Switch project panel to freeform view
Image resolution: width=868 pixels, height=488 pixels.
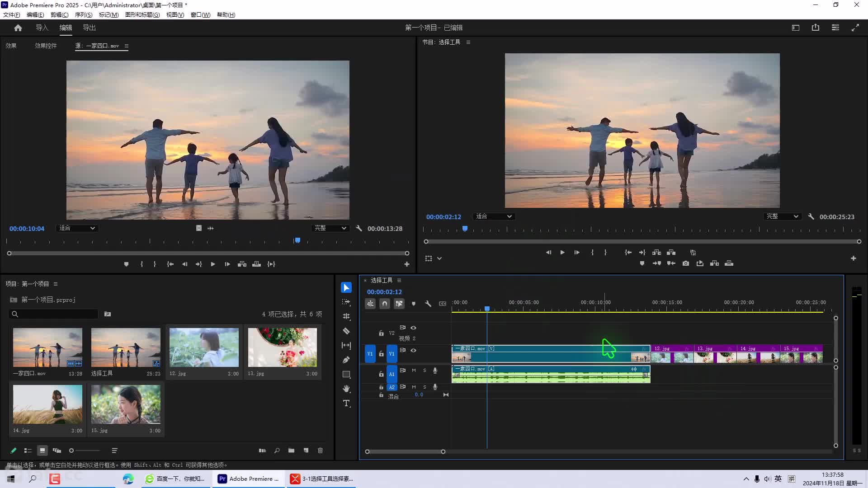pyautogui.click(x=57, y=450)
